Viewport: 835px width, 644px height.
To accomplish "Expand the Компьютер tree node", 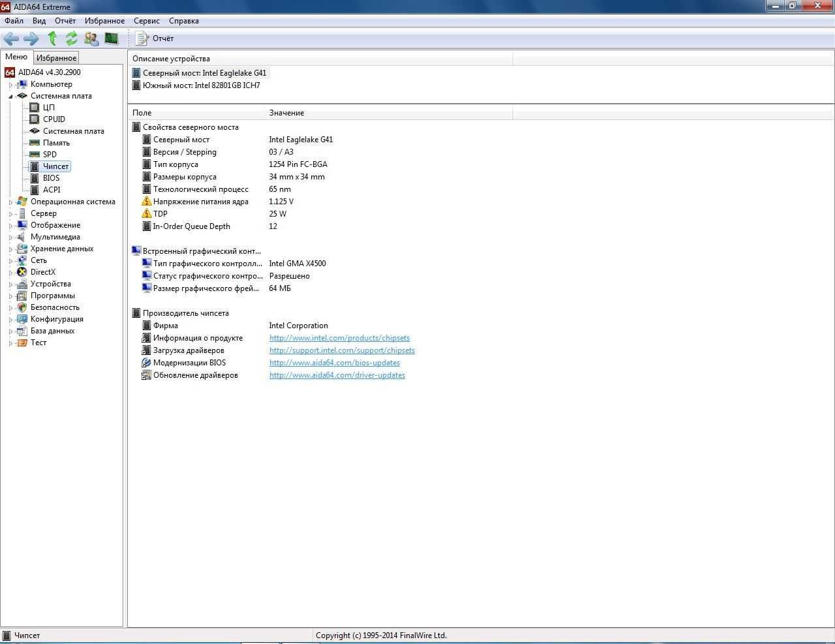I will (x=10, y=85).
